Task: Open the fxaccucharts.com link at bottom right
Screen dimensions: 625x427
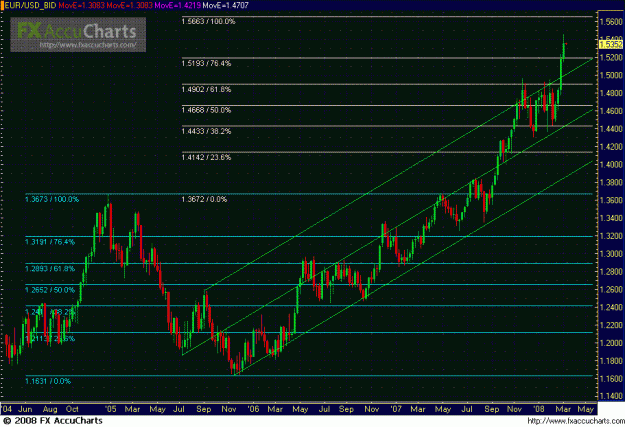Action: click(576, 421)
